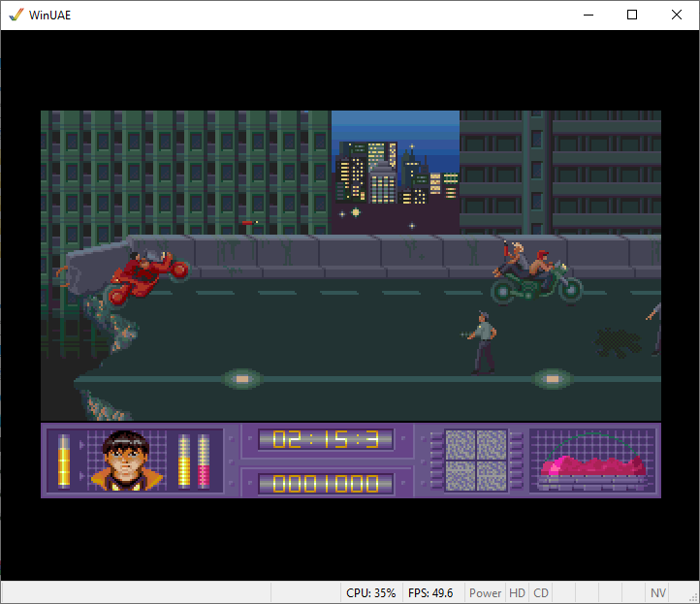Click the left road lamp light
The width and height of the screenshot is (700, 604).
pos(242,379)
